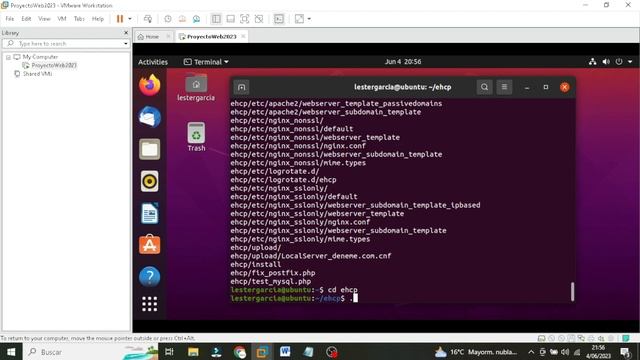Collapse the My Computer tree node
Screen dimensions: 640x360
8,57
